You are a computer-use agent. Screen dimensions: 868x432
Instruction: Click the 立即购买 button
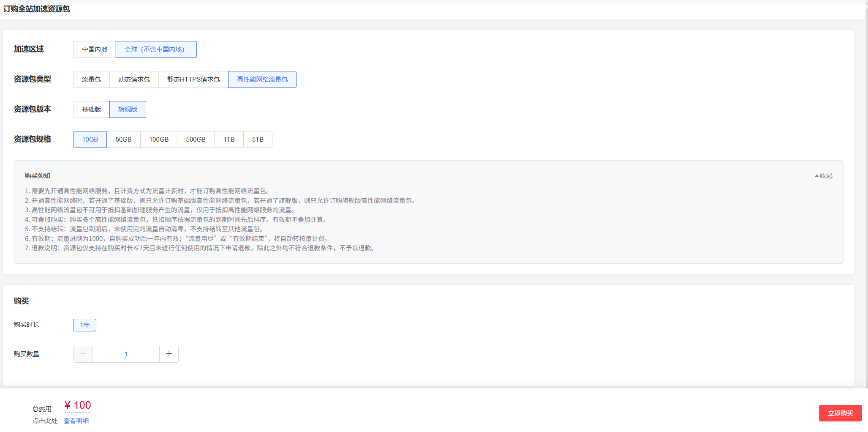(840, 413)
